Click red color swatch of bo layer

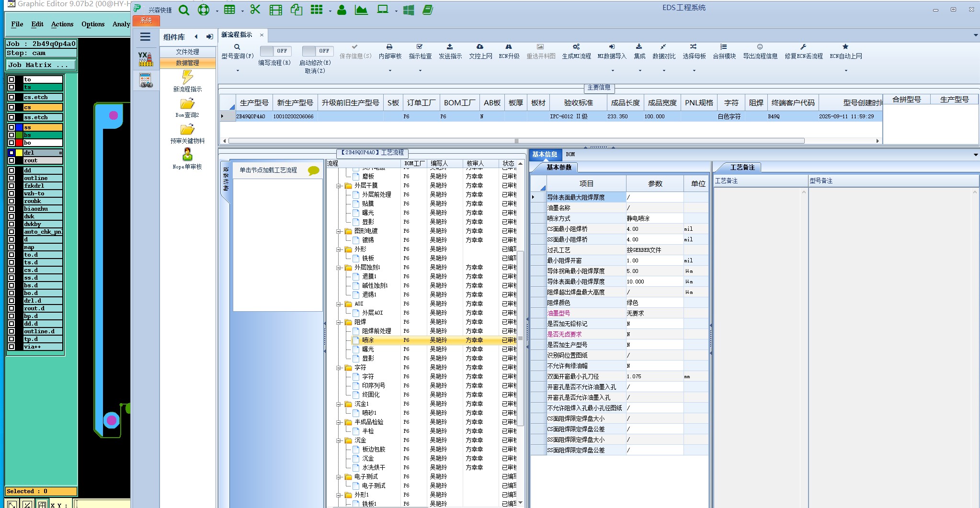coord(19,143)
